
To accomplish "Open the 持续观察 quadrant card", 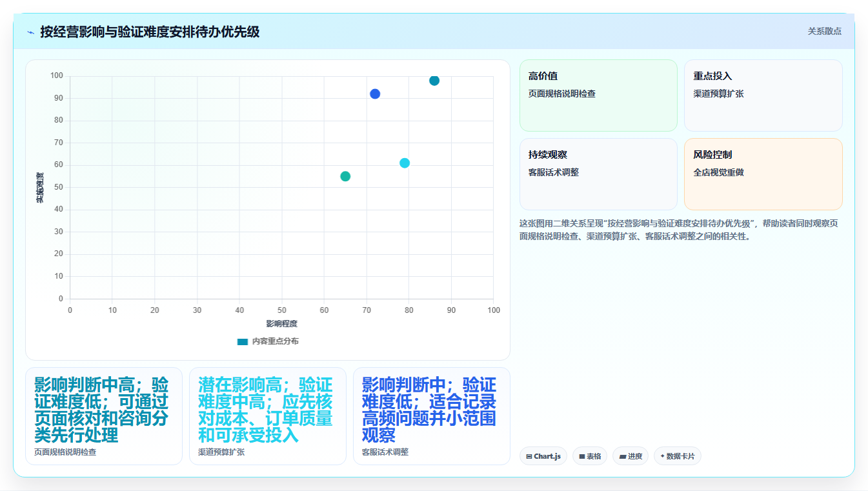I will coord(598,174).
